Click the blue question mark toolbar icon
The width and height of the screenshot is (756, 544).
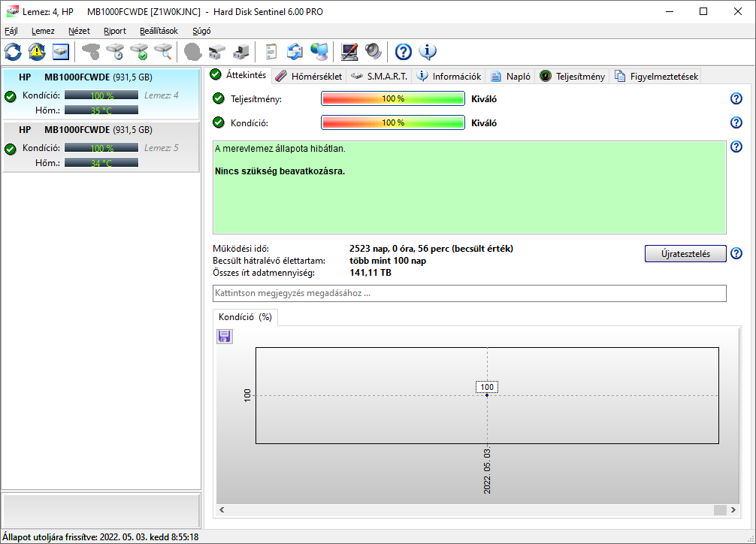[x=404, y=52]
